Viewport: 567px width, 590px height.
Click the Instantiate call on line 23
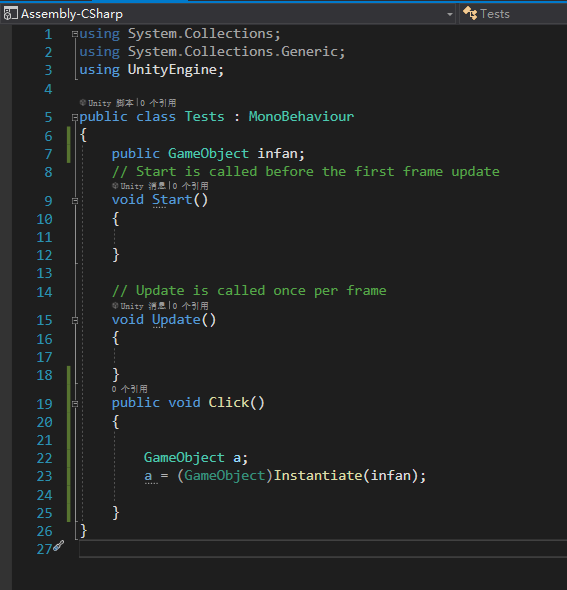(x=318, y=476)
